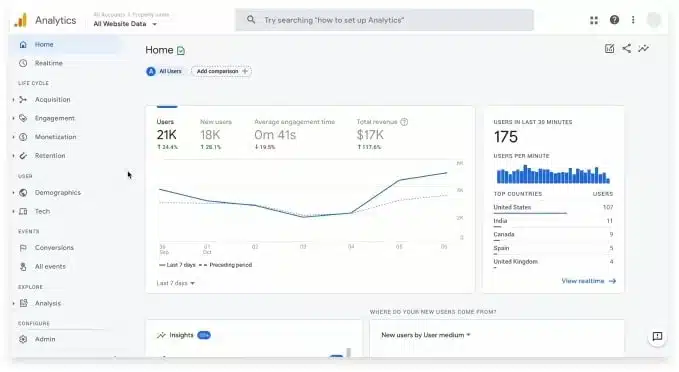
Task: Open the more options vertical dots
Action: pyautogui.click(x=633, y=20)
